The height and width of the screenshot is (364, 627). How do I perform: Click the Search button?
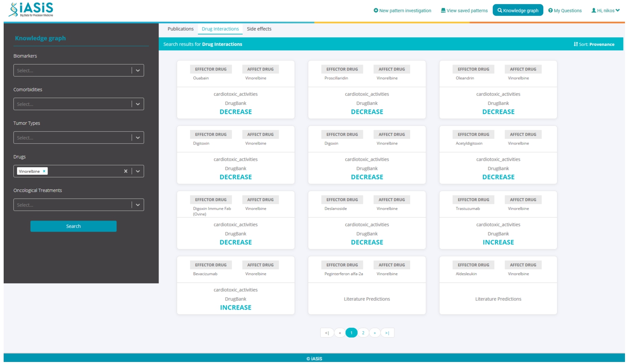(73, 226)
